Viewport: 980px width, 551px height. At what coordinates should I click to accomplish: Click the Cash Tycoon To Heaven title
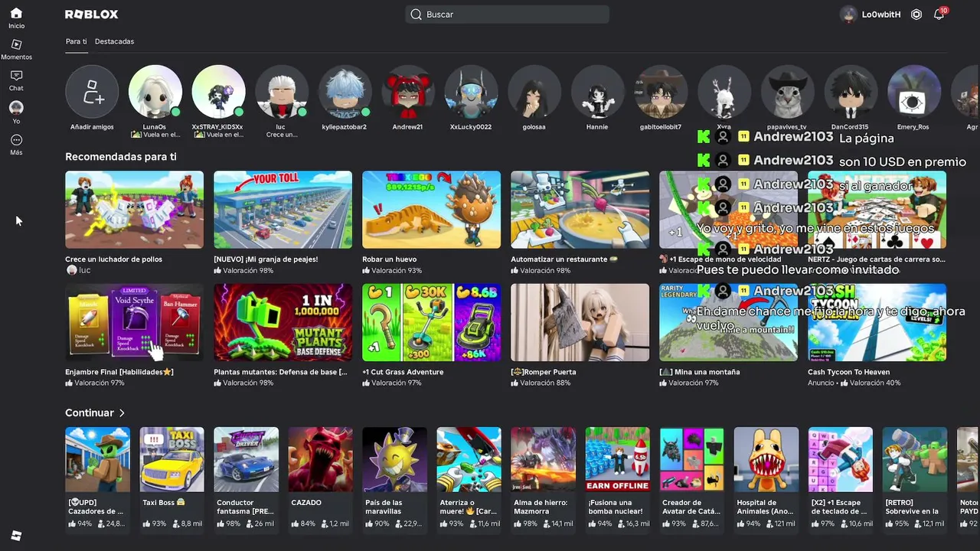coord(848,372)
